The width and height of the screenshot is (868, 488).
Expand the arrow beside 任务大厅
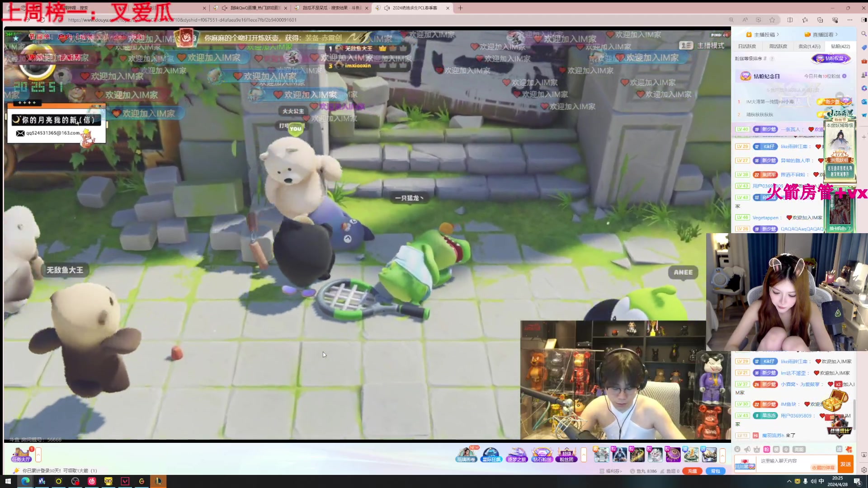[x=38, y=455]
